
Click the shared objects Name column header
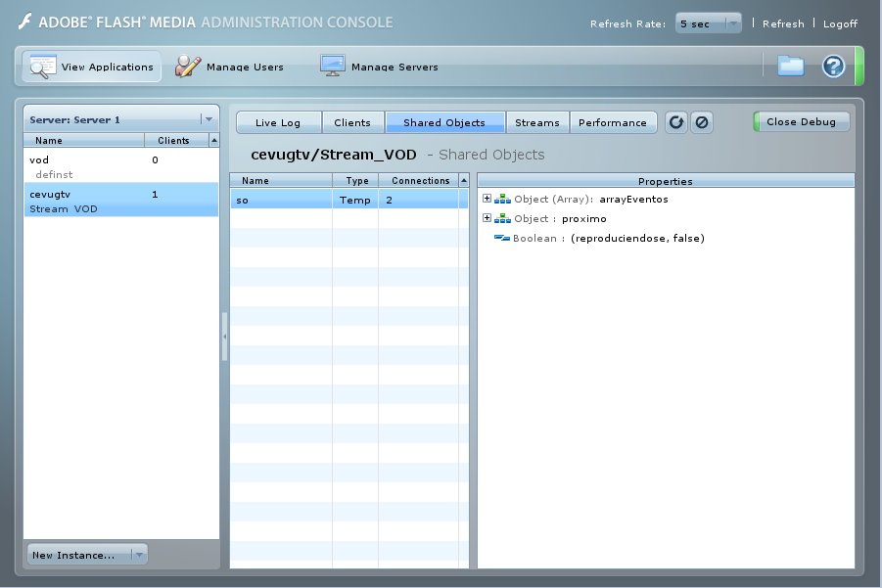(x=281, y=180)
